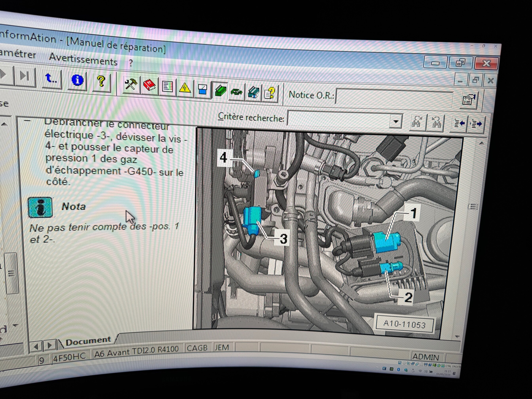Click the image pane scroll-down arrow
The width and height of the screenshot is (532, 399).
(x=457, y=337)
